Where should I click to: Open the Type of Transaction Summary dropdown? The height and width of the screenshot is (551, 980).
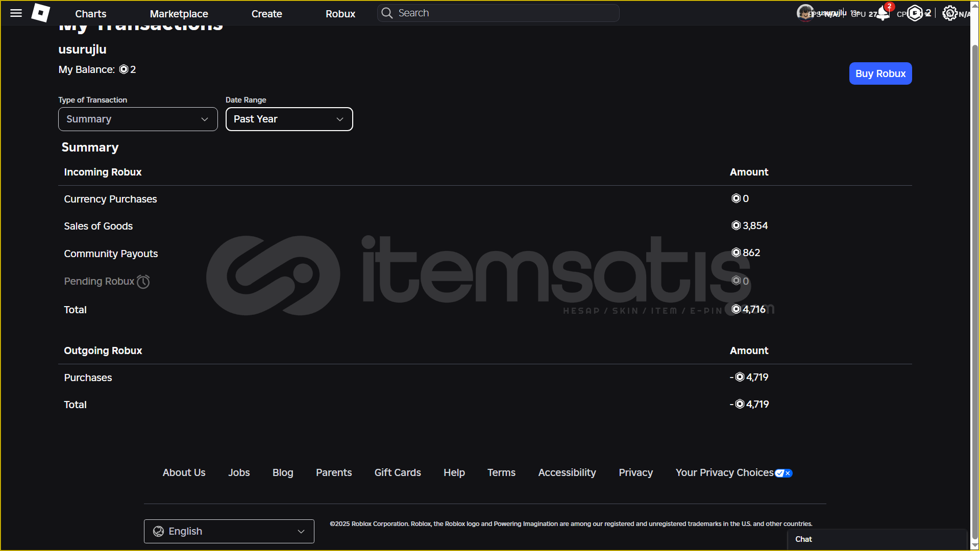coord(138,119)
